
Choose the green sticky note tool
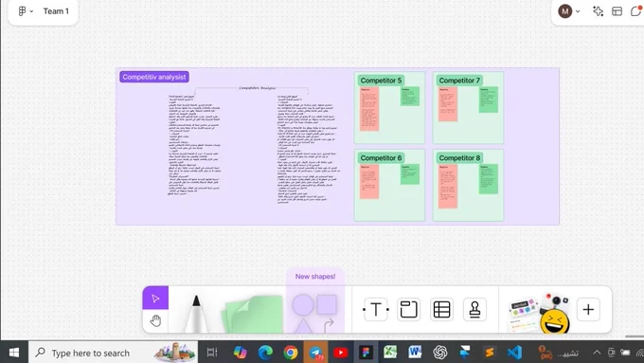[253, 315]
